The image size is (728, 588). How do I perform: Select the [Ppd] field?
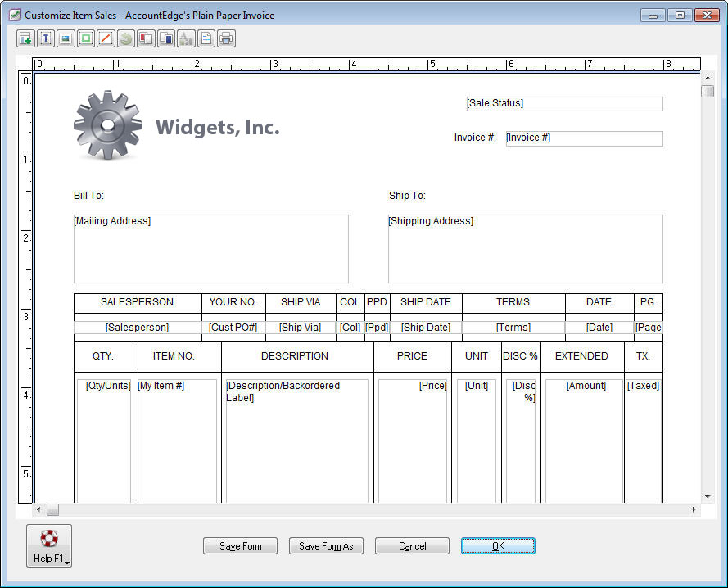click(x=377, y=328)
